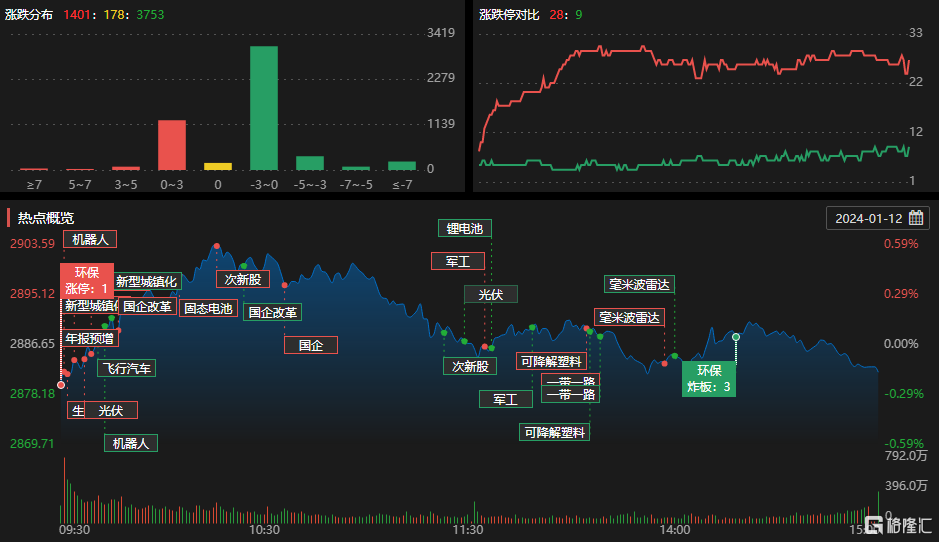Select the 锂电池 label at top
The image size is (939, 542).
[x=465, y=228]
